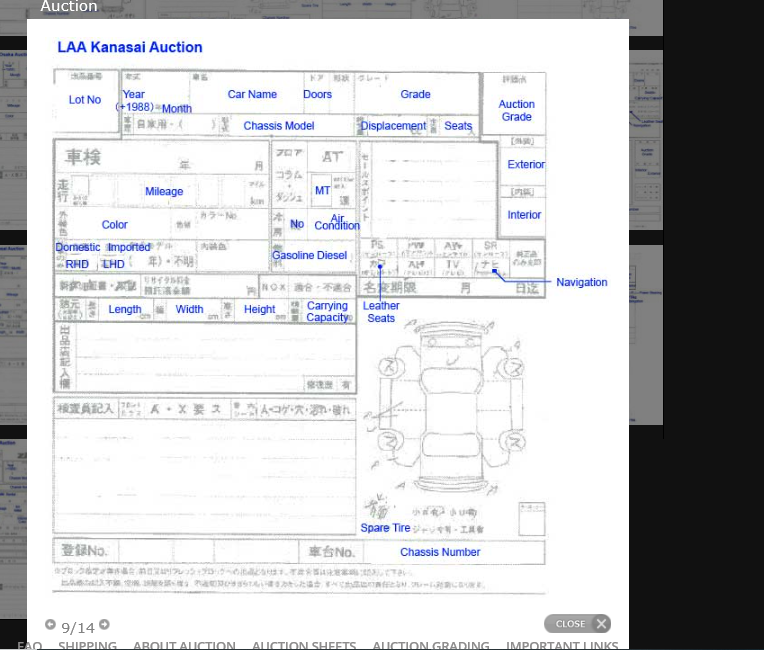This screenshot has height=650, width=764.
Task: Click the Seats label beside Displacement
Action: pyautogui.click(x=458, y=126)
